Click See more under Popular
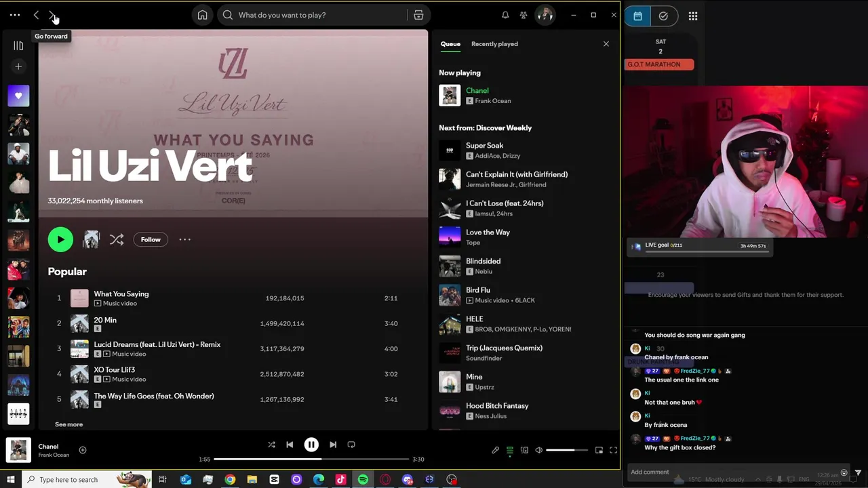Screen dimensions: 868x488 click(x=68, y=424)
